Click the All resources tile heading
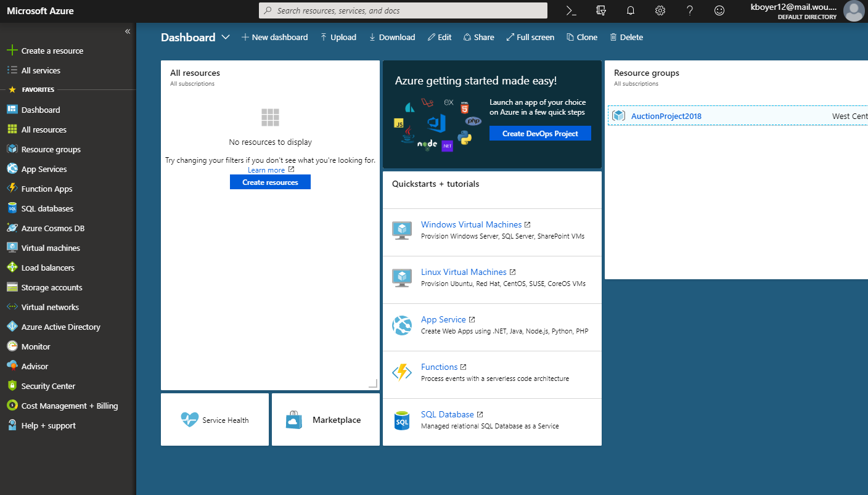The width and height of the screenshot is (868, 495). tap(195, 73)
